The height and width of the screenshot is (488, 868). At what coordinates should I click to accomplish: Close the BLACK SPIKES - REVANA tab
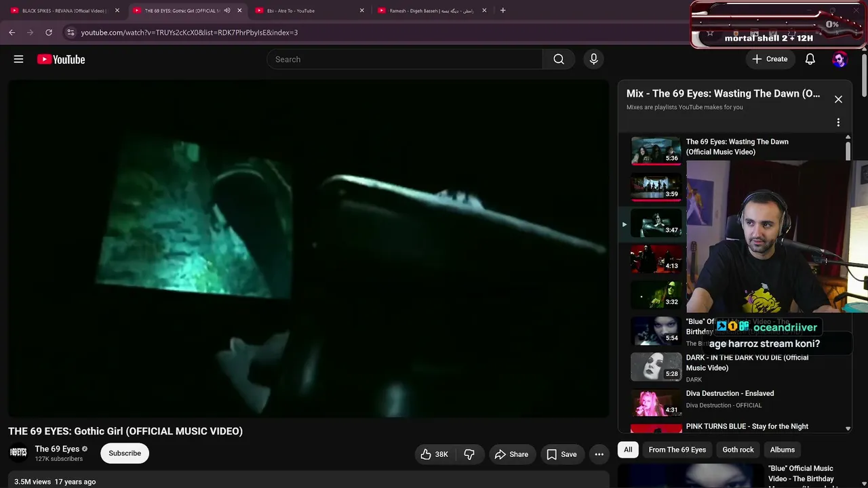(x=117, y=11)
